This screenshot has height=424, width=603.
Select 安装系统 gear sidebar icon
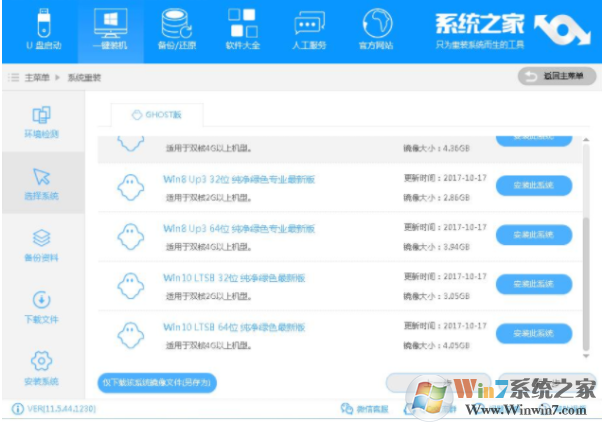[x=42, y=361]
